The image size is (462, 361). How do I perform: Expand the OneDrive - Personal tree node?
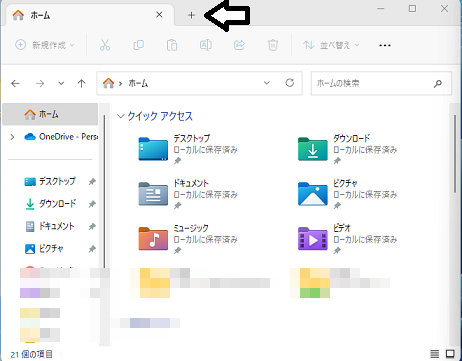click(12, 137)
